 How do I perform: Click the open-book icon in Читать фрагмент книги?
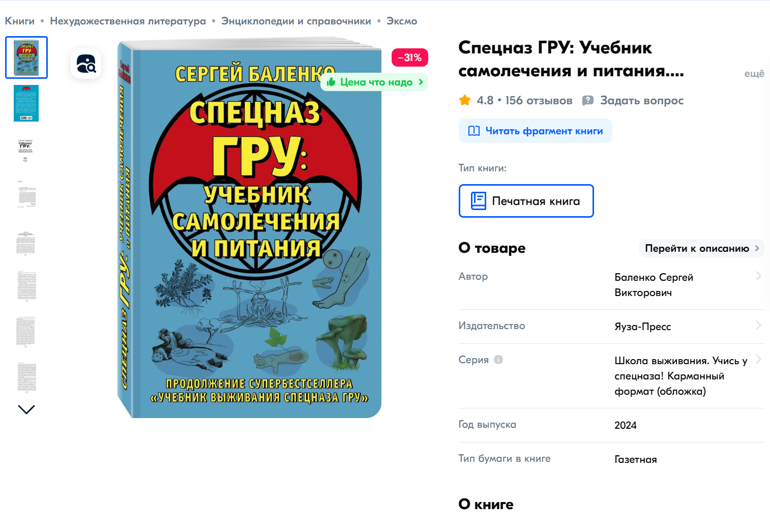click(x=474, y=131)
